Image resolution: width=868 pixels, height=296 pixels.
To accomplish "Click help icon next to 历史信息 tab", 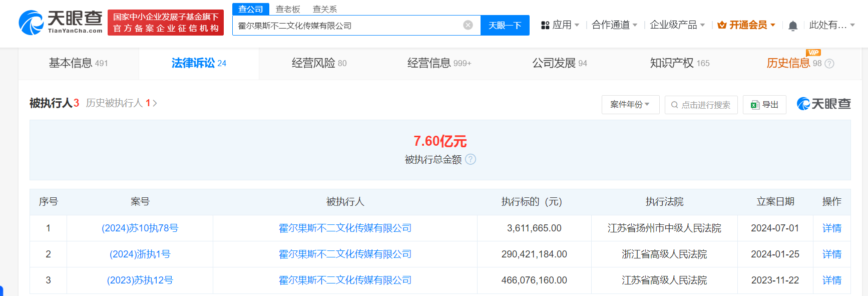I will (829, 64).
